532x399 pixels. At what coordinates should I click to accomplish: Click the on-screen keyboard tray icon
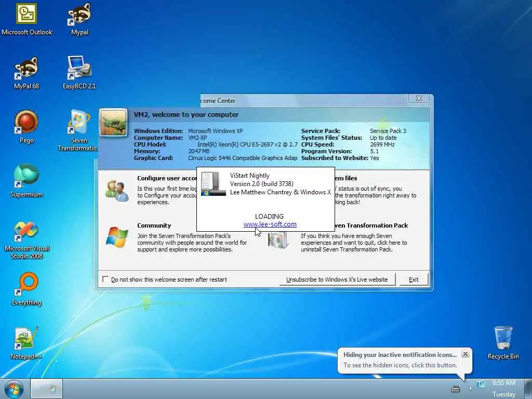click(x=456, y=389)
